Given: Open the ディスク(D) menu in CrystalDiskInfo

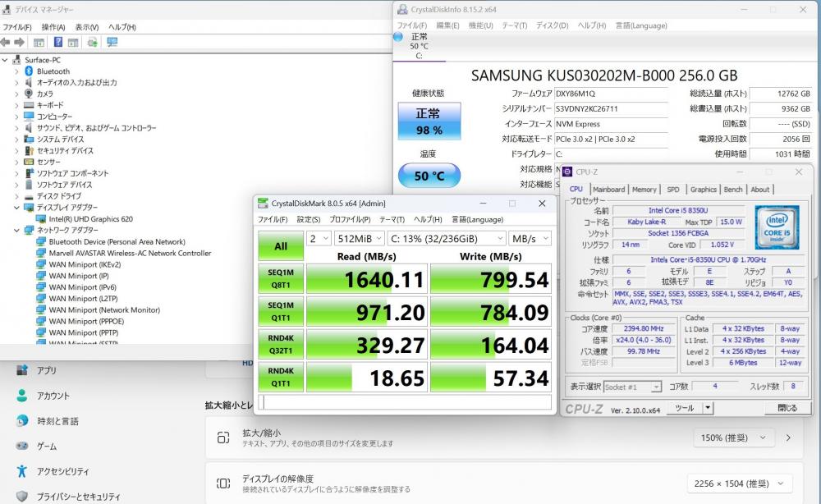Looking at the screenshot, I should pos(552,25).
